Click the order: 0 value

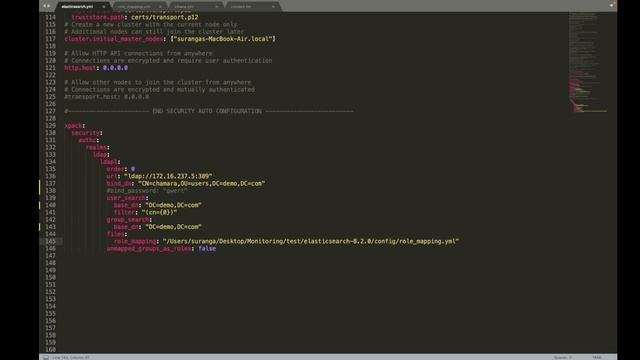point(133,169)
